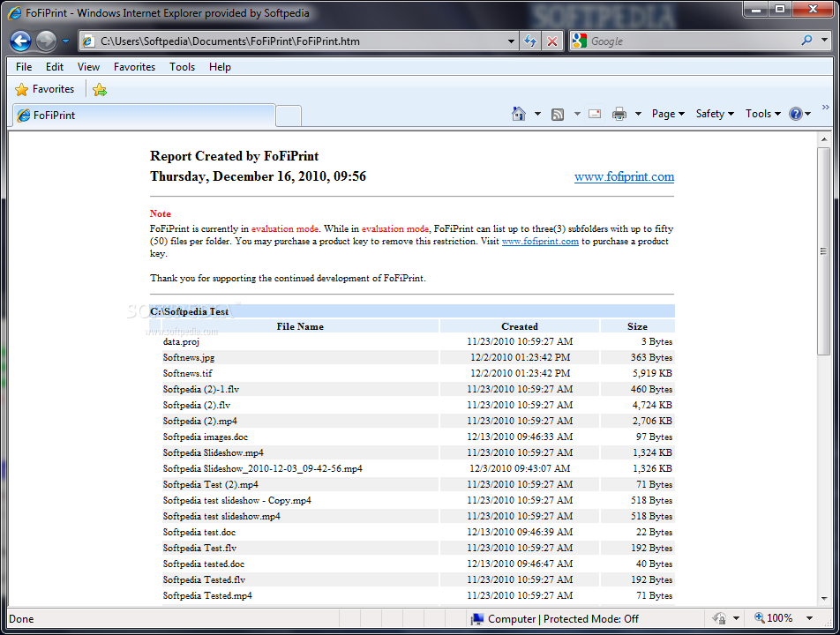This screenshot has width=840, height=635.
Task: Click the Size column header
Action: point(637,326)
